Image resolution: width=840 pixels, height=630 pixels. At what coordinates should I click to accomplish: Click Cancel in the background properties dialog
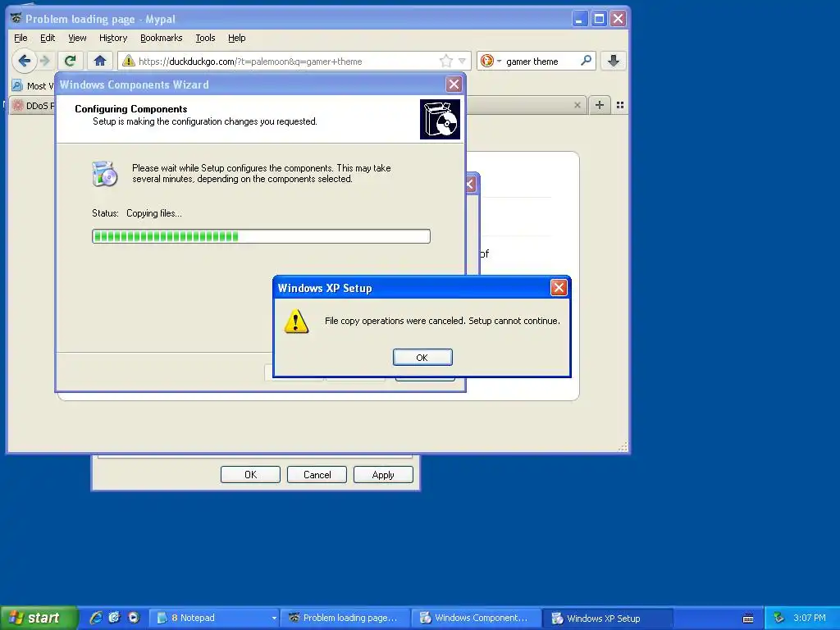(x=317, y=475)
